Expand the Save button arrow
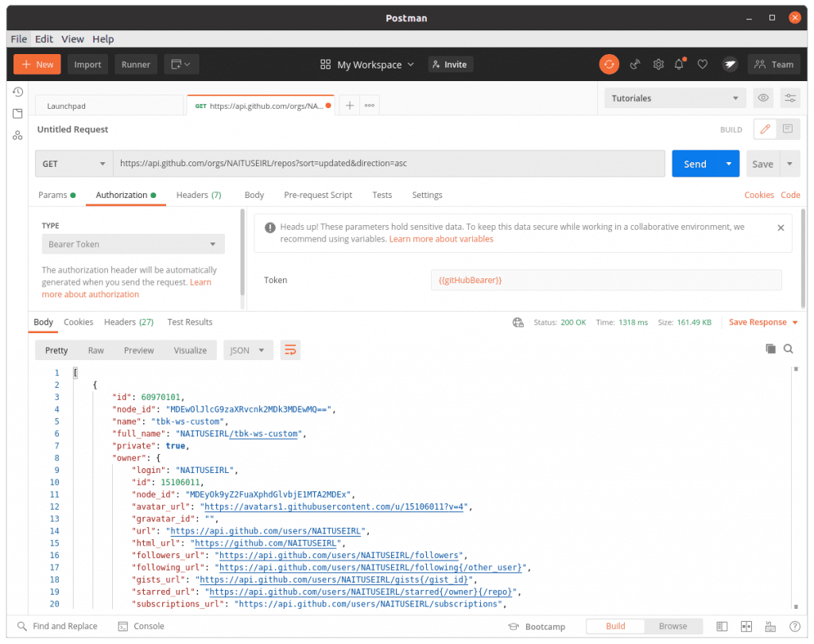This screenshot has height=644, width=814. coord(789,164)
